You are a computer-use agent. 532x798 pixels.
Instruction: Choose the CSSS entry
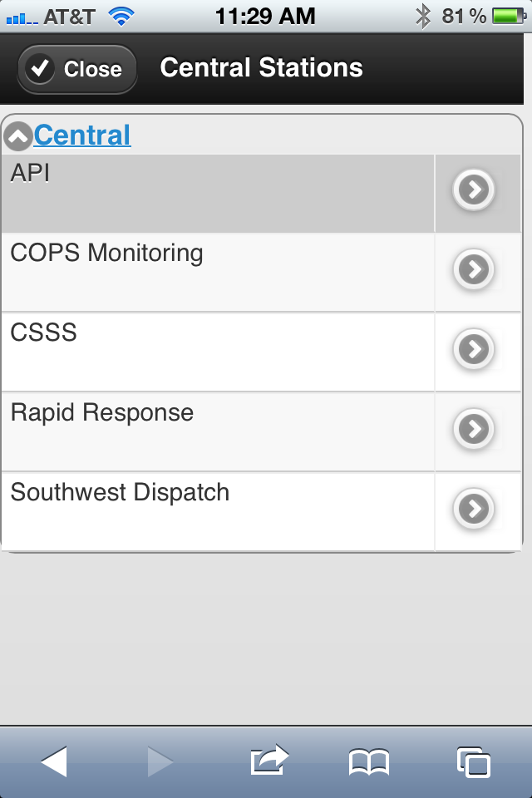click(218, 352)
